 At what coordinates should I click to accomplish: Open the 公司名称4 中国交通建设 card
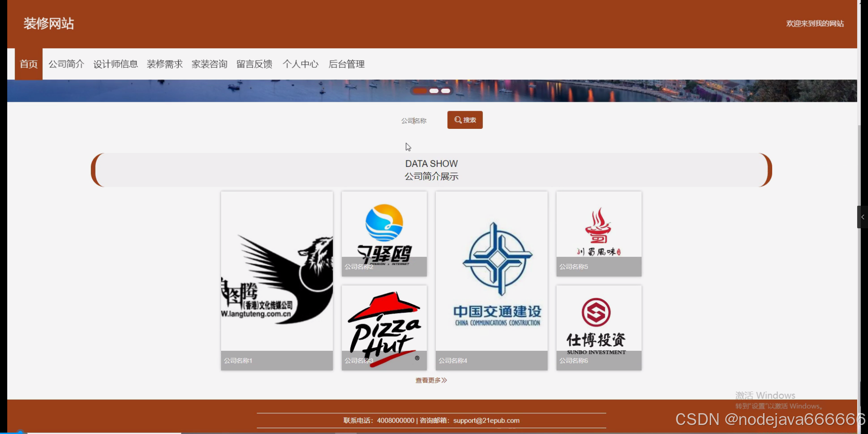[x=491, y=281]
